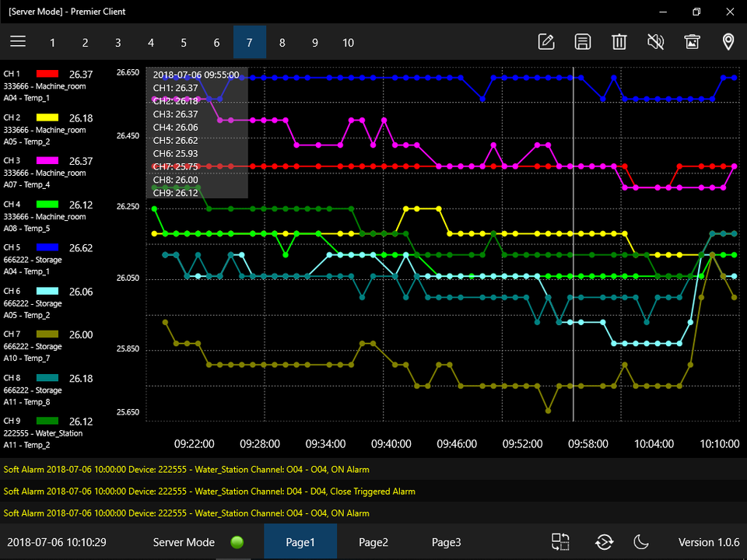Click the image archive icon

point(692,42)
